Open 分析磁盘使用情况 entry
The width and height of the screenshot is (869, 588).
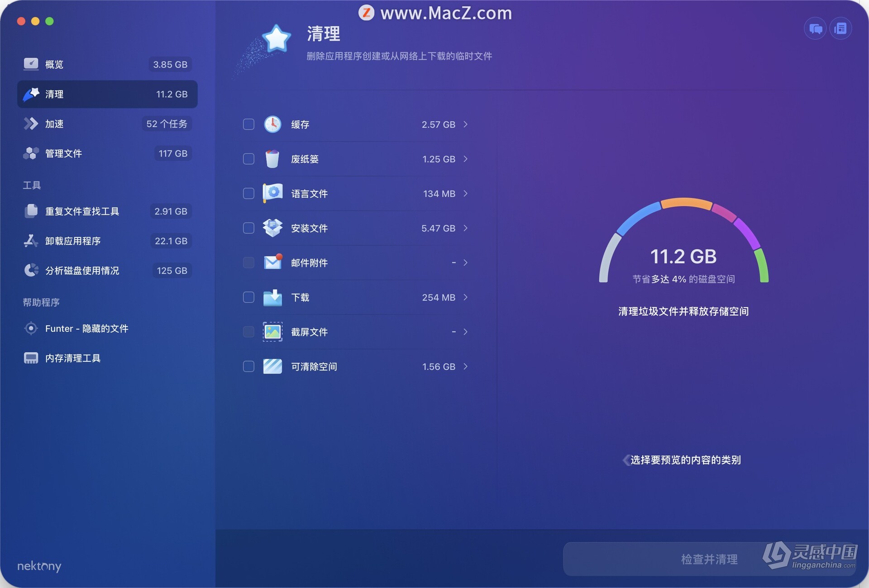107,270
